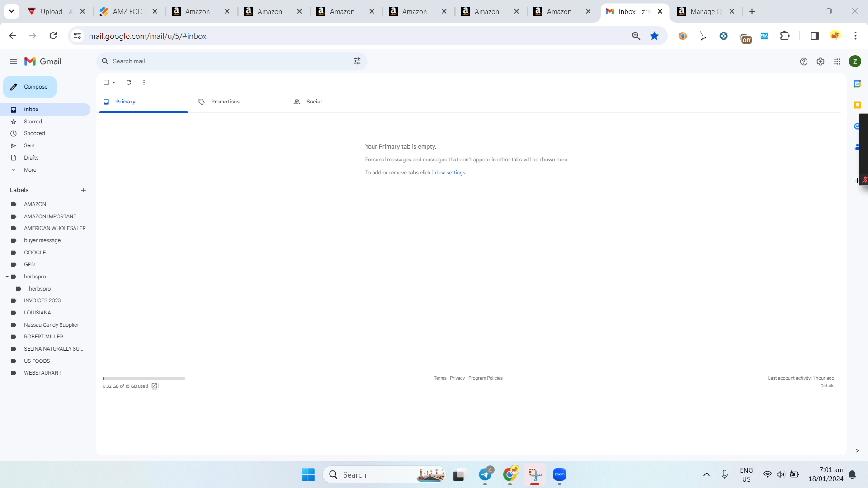Screen dimensions: 868x488
Task: Collapse the herbspro parent label arrow
Action: click(x=7, y=277)
